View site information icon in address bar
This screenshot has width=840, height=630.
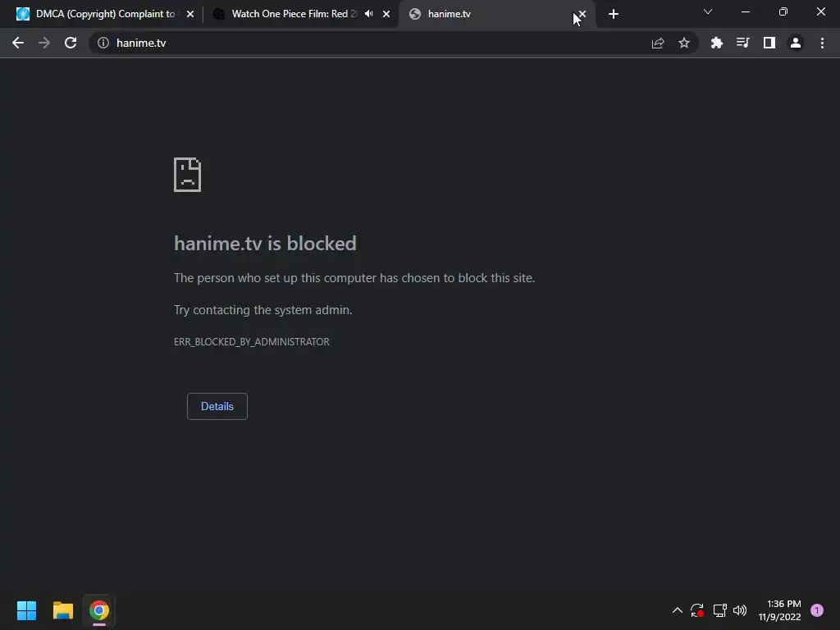click(103, 43)
